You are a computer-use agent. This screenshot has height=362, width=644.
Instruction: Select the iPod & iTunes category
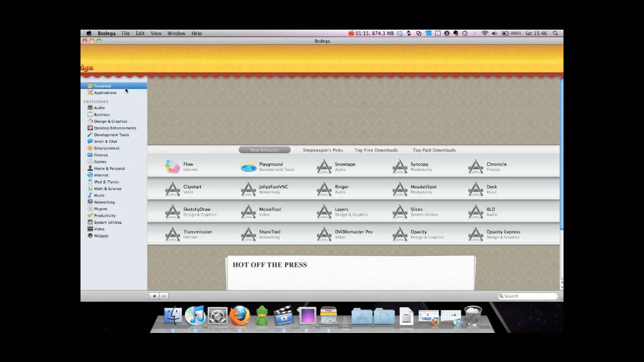[x=106, y=182]
